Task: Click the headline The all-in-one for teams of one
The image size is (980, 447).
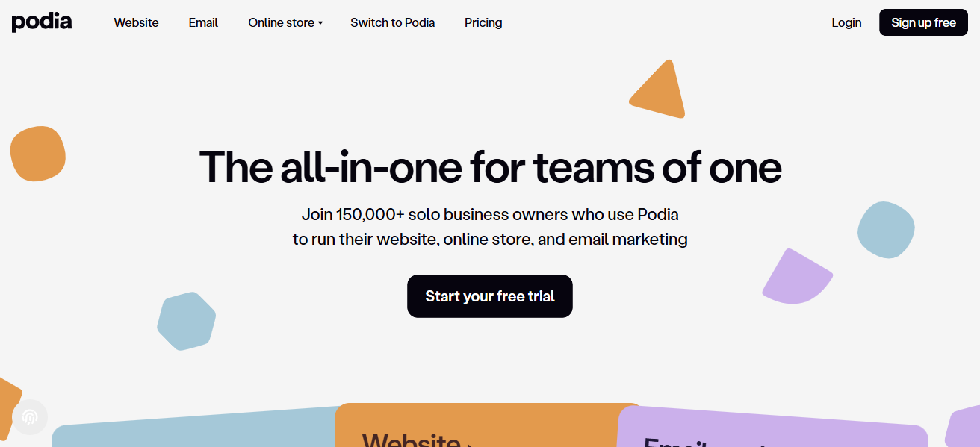Action: click(490, 166)
